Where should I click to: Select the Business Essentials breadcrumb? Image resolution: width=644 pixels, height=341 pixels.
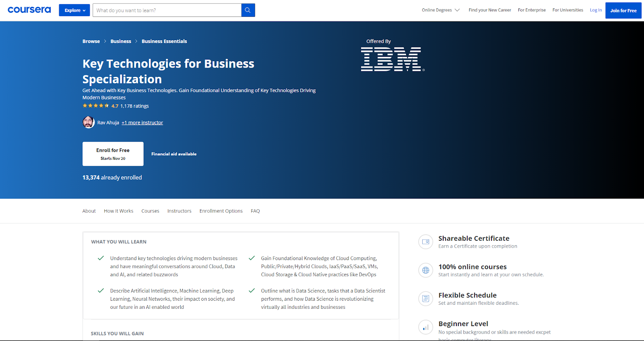164,41
